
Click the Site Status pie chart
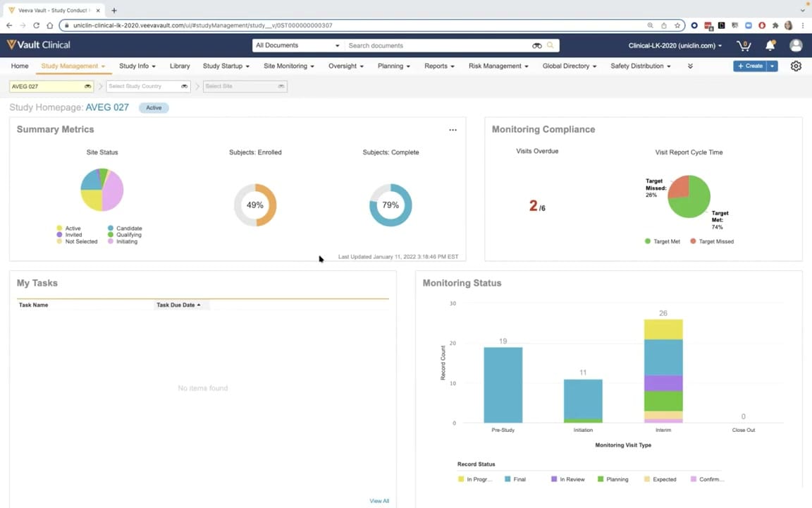(102, 190)
